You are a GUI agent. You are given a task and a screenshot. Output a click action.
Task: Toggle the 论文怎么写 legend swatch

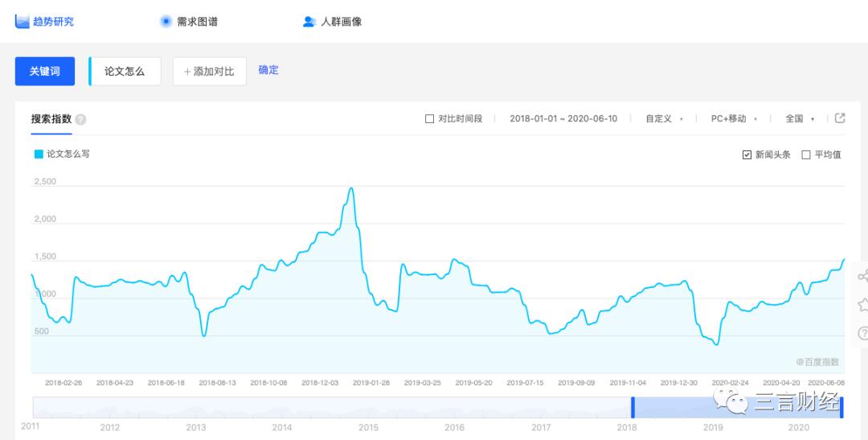point(39,154)
